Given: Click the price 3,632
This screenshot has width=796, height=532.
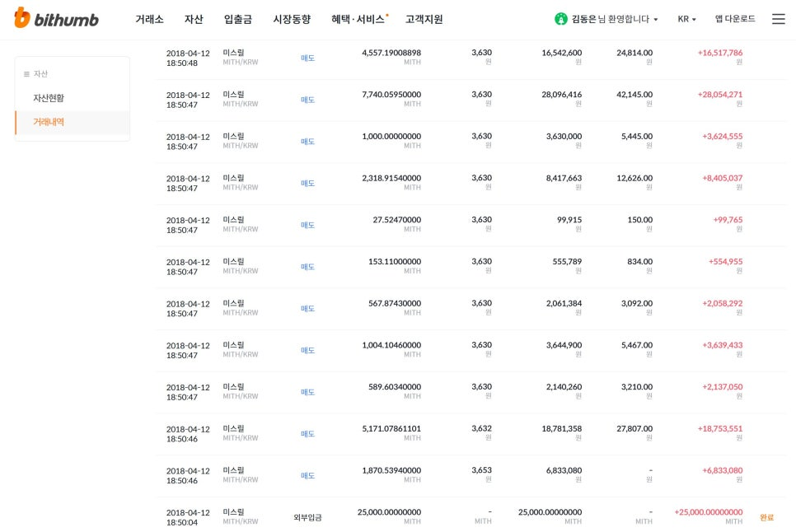Looking at the screenshot, I should coord(481,428).
